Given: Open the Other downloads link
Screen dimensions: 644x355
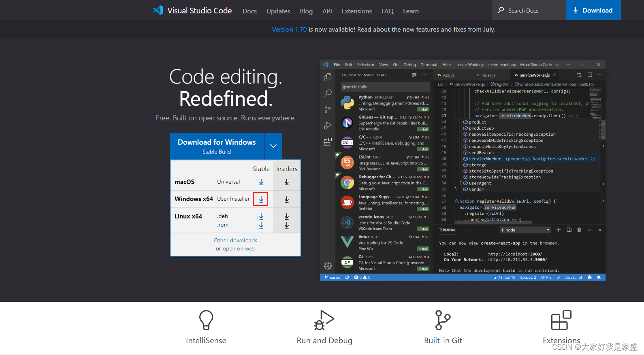Looking at the screenshot, I should (236, 240).
